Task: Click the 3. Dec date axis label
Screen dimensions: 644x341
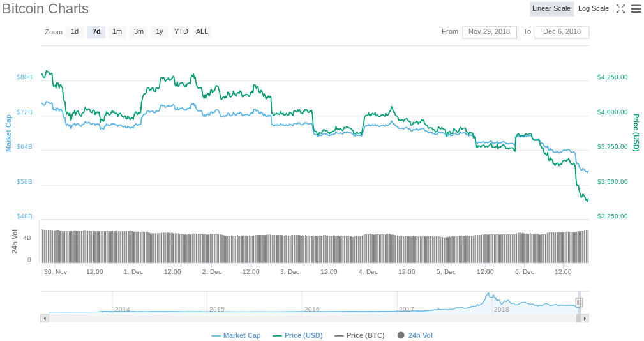Action: tap(290, 272)
